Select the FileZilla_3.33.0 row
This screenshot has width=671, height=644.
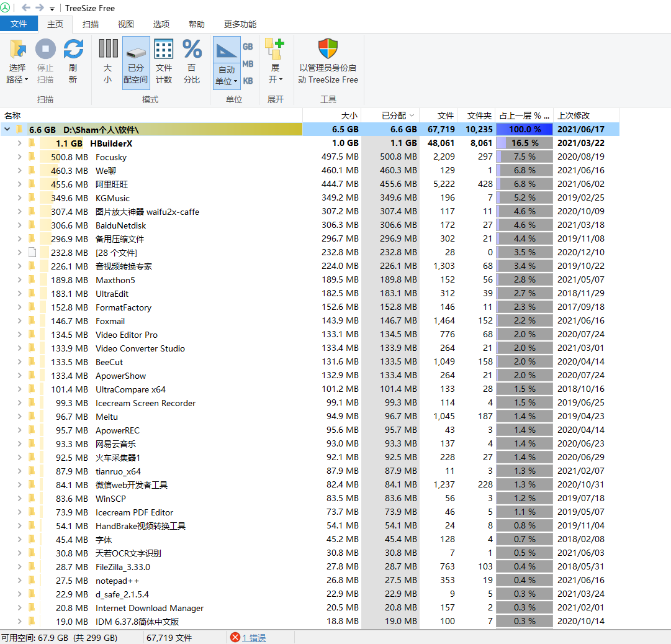click(310, 566)
